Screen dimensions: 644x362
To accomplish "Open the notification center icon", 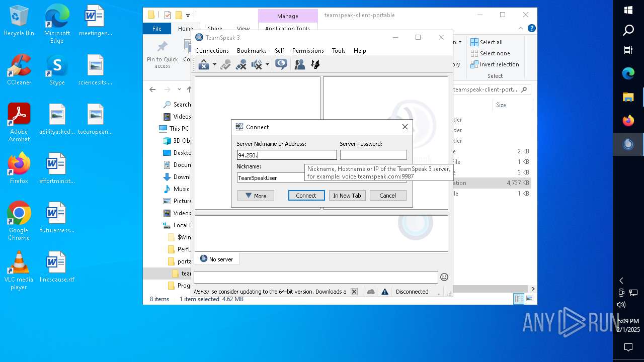I will [628, 347].
